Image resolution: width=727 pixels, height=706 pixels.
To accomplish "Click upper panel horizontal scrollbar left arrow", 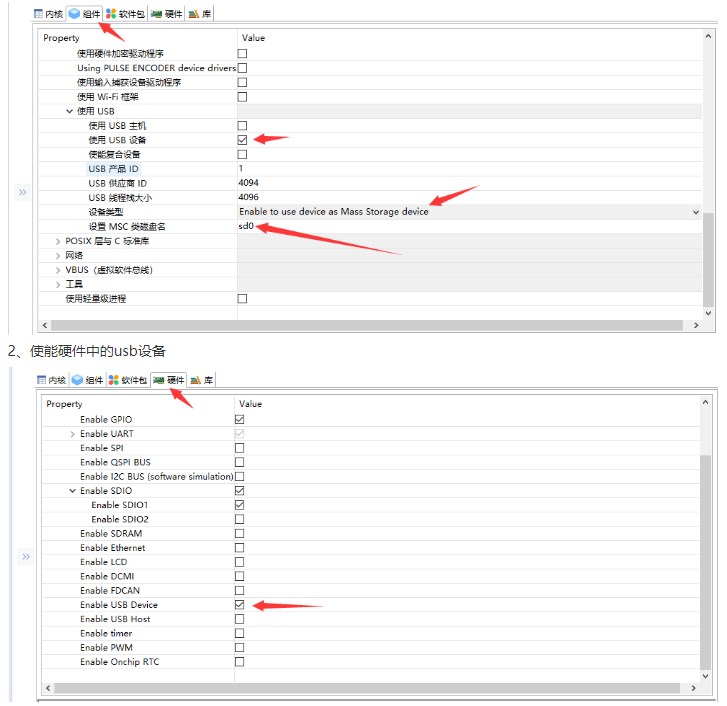I will (45, 325).
